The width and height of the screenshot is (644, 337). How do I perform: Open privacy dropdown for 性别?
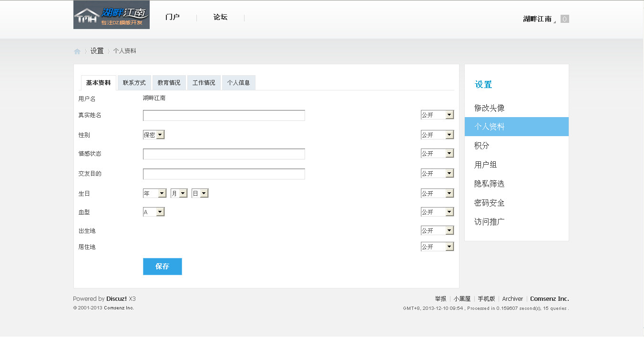[438, 135]
